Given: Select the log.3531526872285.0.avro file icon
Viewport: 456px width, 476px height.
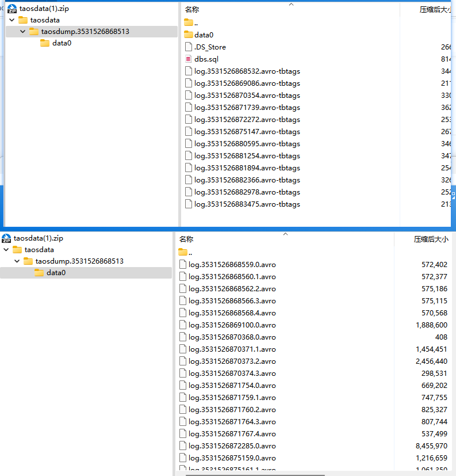Looking at the screenshot, I should pos(183,446).
